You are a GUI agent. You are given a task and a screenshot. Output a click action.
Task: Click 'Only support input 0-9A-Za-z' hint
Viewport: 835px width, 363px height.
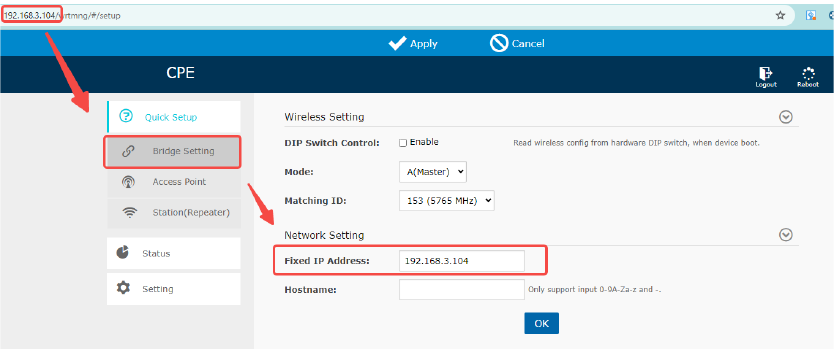594,290
